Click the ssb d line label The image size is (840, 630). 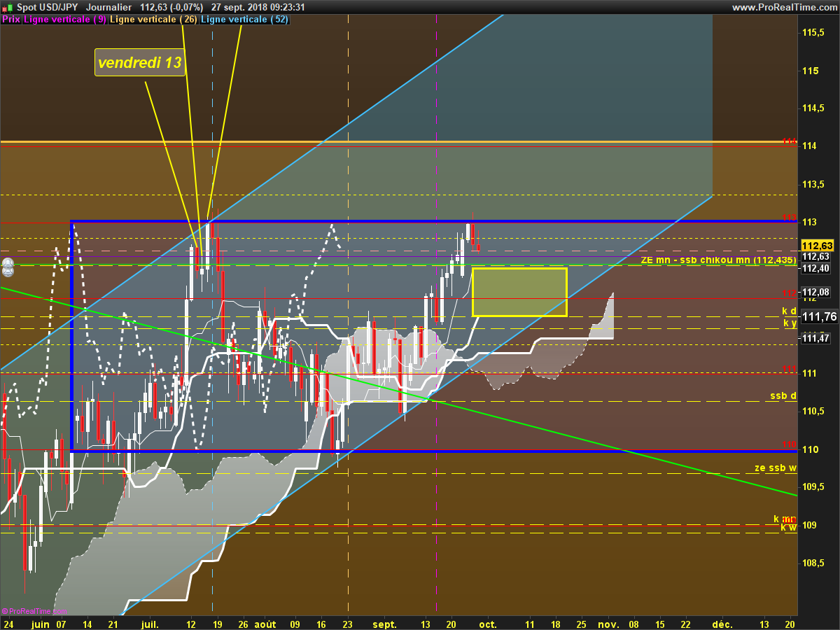[783, 395]
